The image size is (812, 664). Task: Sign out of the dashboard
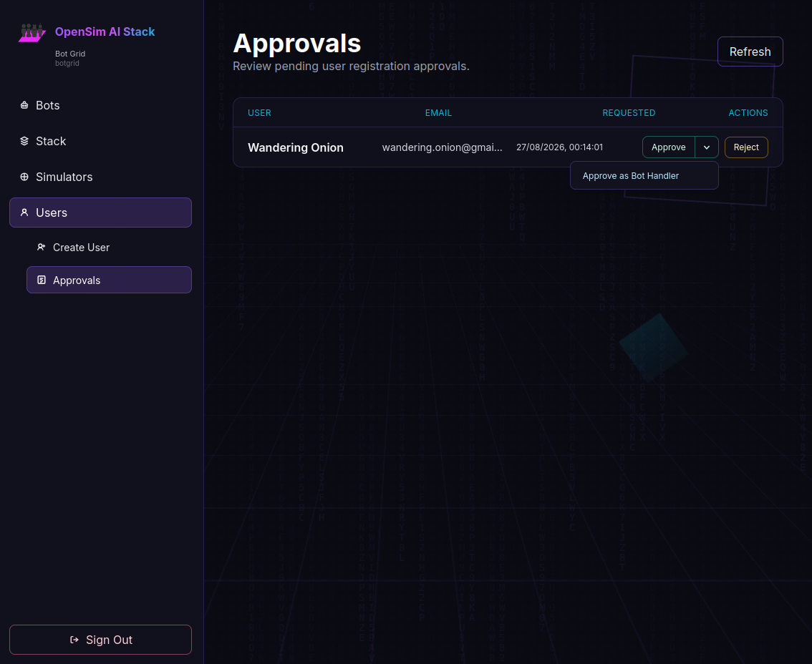tap(100, 640)
